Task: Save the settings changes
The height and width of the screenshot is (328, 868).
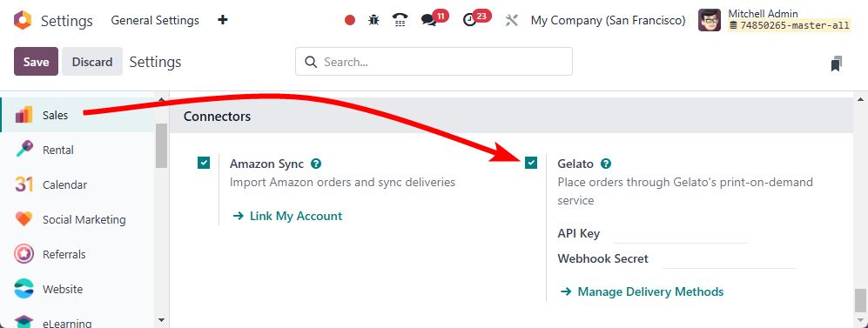Action: [x=36, y=62]
